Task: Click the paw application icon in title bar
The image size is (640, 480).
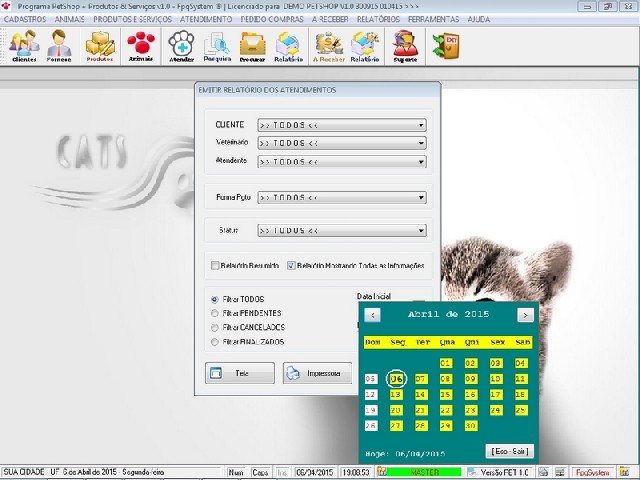Action: click(6, 6)
